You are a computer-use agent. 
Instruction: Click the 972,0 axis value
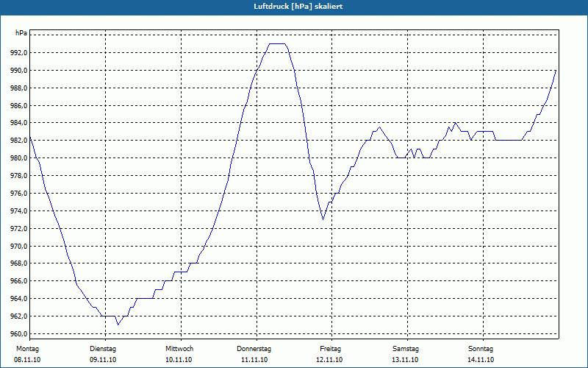(x=18, y=229)
